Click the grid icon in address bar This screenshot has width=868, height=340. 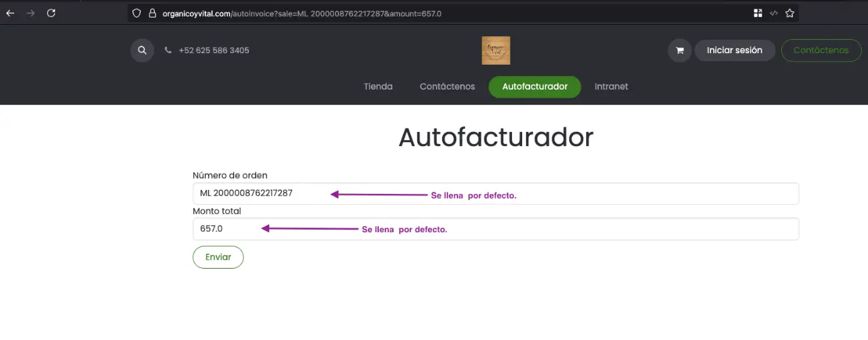coord(758,13)
